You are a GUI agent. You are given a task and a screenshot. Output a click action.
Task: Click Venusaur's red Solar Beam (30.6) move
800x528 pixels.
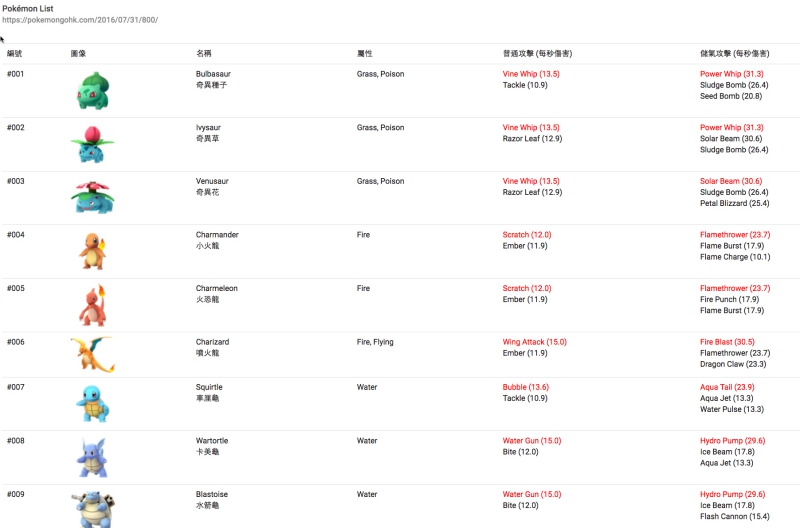point(731,181)
